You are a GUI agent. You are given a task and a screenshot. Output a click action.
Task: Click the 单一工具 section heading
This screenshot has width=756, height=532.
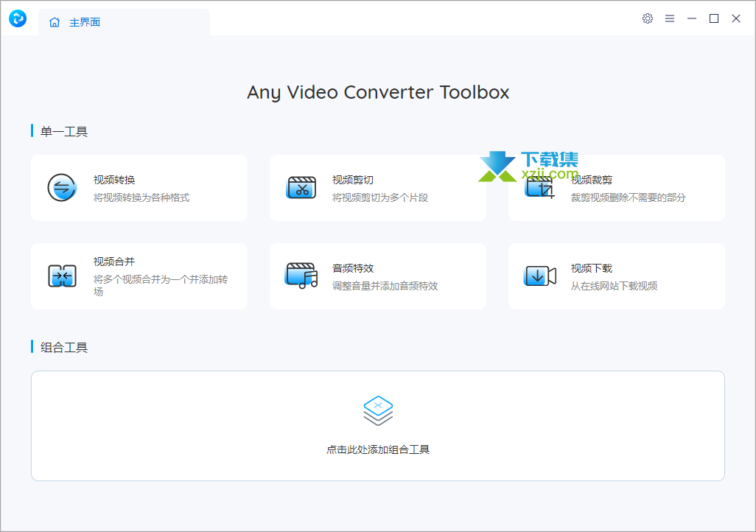(64, 132)
